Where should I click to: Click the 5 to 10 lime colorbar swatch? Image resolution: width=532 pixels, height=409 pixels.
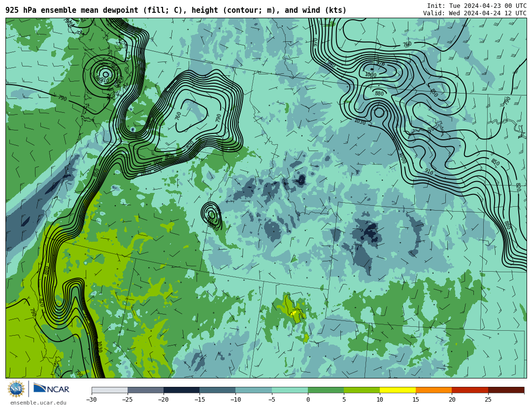point(362,390)
